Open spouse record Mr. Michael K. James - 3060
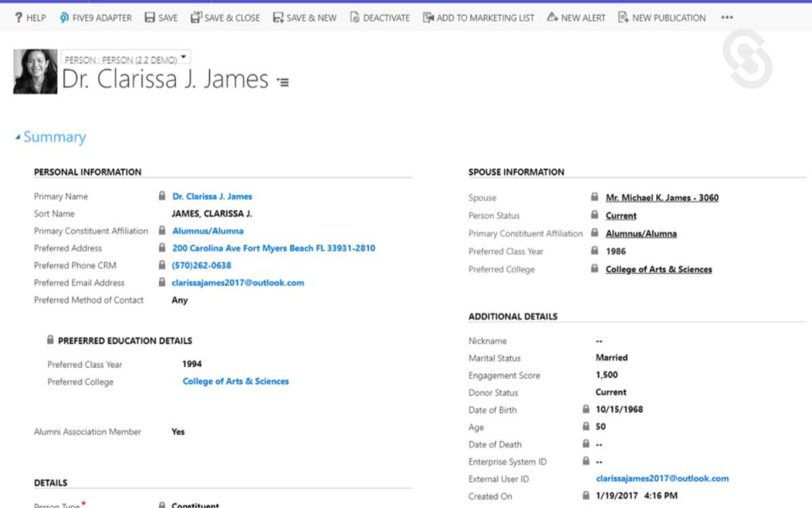812x508 pixels. point(663,197)
